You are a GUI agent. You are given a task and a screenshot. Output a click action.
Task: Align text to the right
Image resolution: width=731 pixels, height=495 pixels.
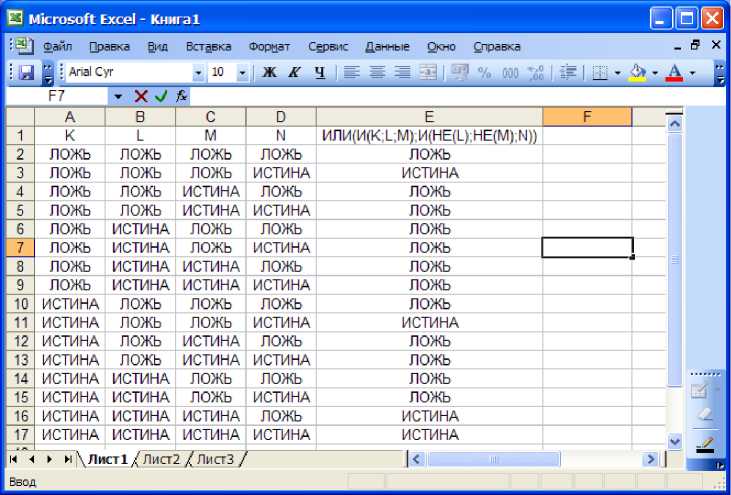tap(402, 72)
